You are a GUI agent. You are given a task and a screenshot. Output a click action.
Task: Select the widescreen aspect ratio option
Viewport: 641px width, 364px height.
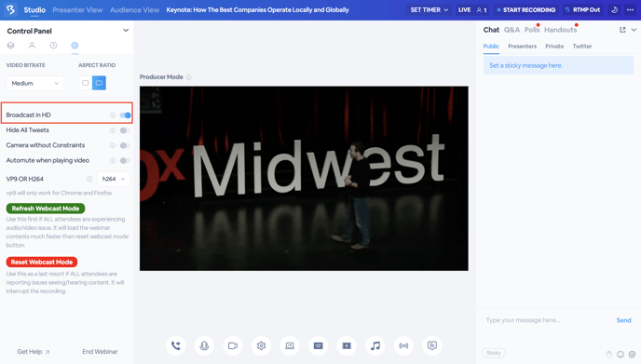pyautogui.click(x=99, y=83)
